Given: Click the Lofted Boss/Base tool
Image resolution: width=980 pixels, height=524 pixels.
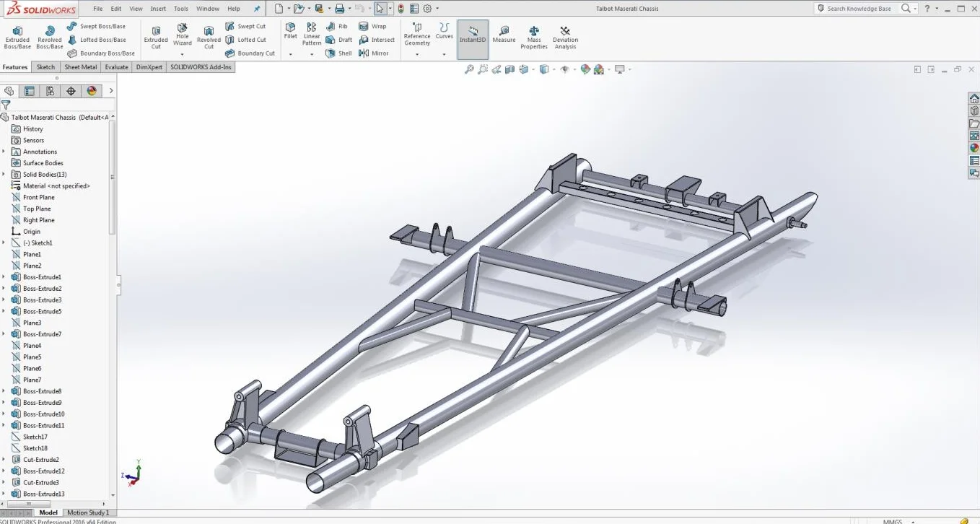Looking at the screenshot, I should click(x=97, y=40).
